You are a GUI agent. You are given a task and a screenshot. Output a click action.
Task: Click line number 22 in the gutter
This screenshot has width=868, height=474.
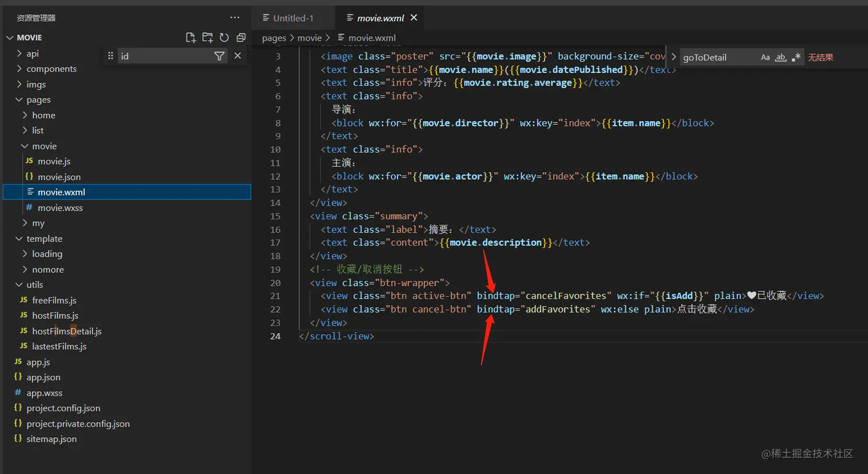275,309
